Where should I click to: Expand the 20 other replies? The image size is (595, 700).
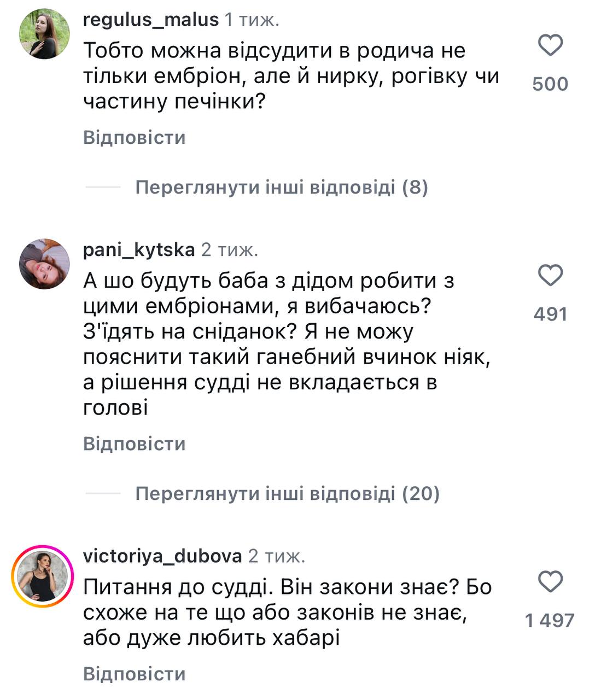point(287,494)
